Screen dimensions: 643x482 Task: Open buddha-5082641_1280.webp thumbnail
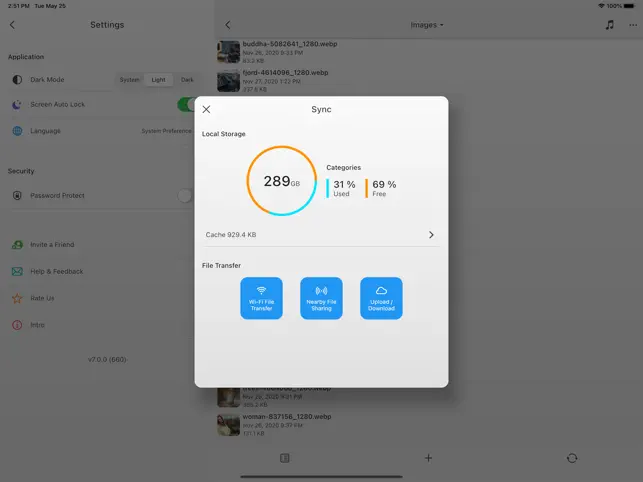[228, 52]
